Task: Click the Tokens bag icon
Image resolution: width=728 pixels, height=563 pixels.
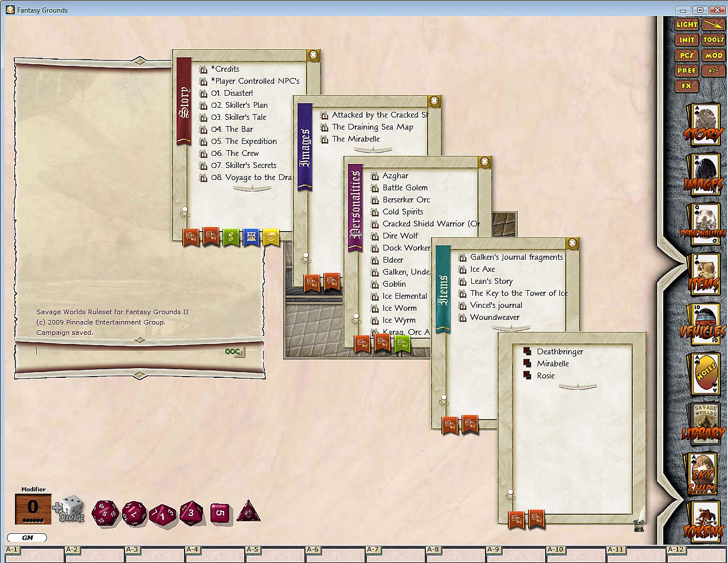Action: (703, 522)
